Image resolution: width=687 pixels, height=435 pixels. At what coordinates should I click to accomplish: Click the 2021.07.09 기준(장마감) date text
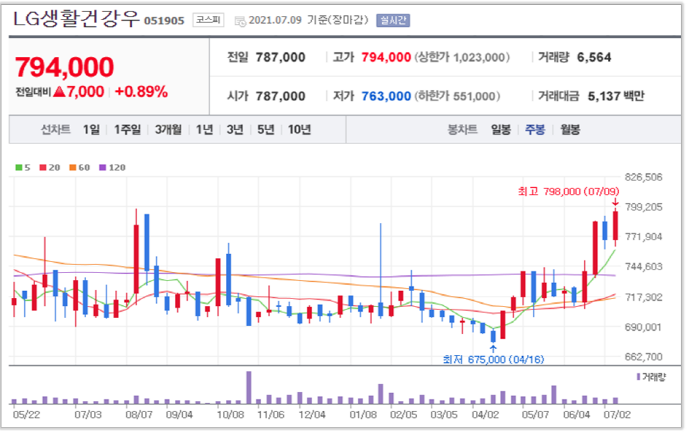[308, 20]
